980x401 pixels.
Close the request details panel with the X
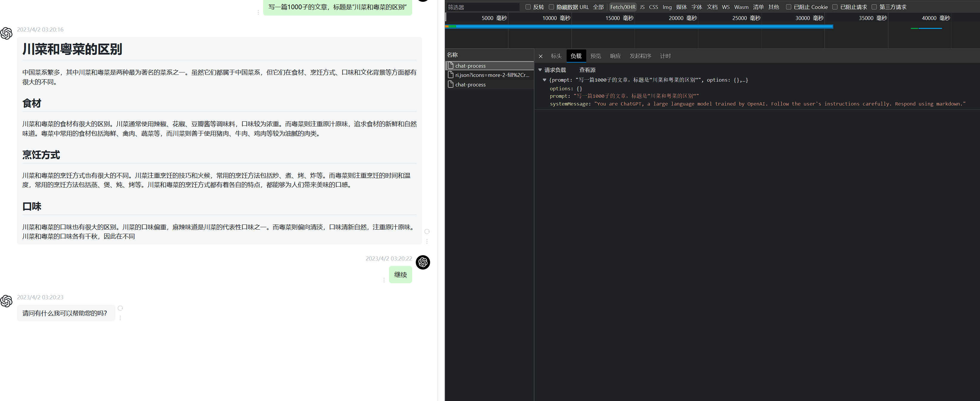click(x=541, y=56)
